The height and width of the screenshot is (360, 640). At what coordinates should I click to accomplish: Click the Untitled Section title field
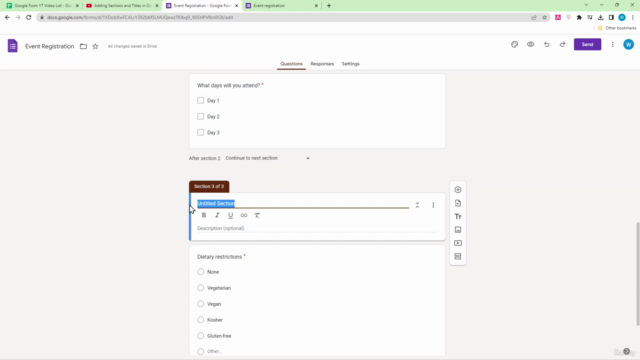click(303, 203)
